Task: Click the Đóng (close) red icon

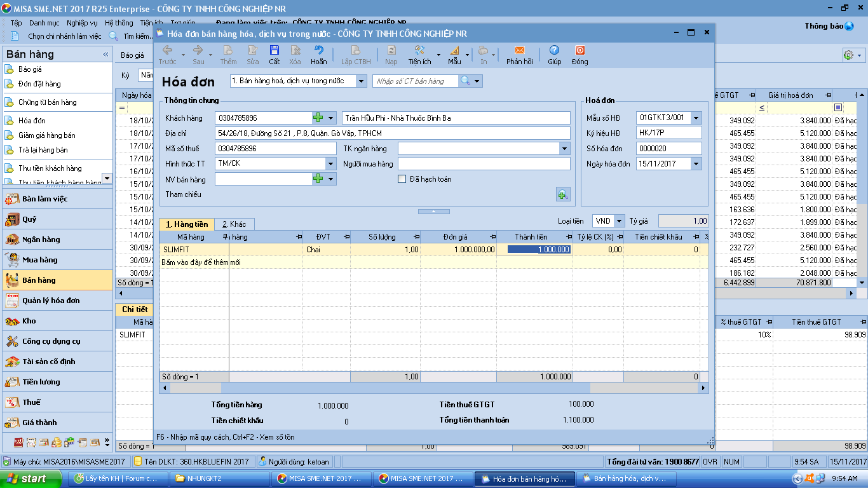Action: point(580,50)
